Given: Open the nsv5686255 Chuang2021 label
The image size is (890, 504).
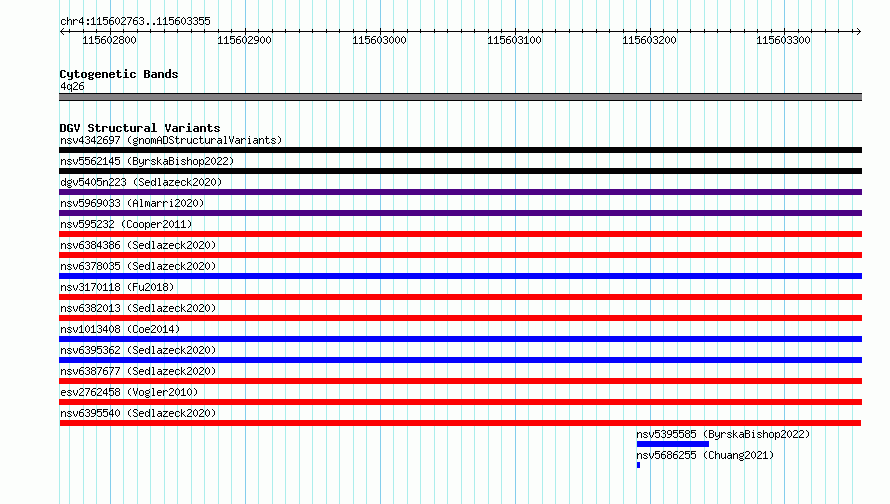Looking at the screenshot, I should [705, 455].
